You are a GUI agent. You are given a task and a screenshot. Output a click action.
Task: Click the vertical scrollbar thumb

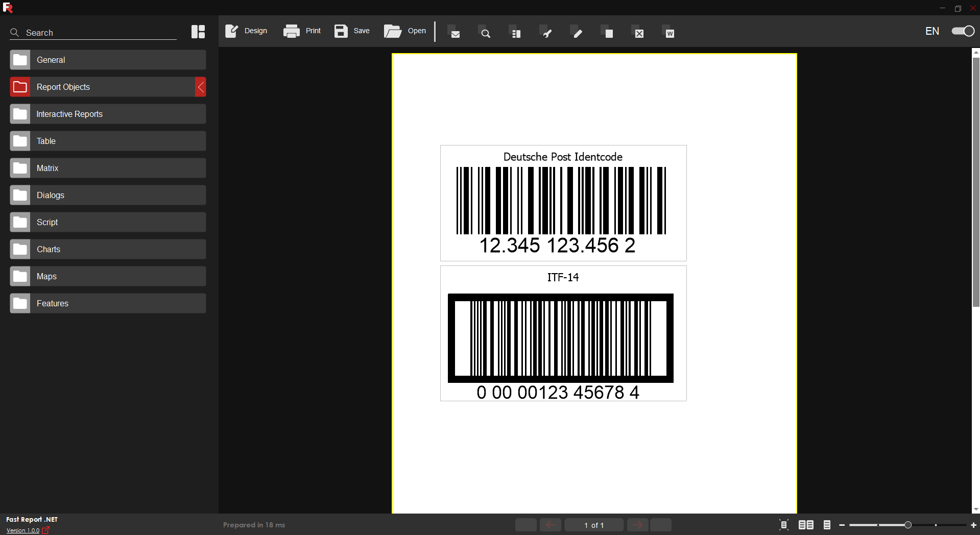[x=976, y=182]
